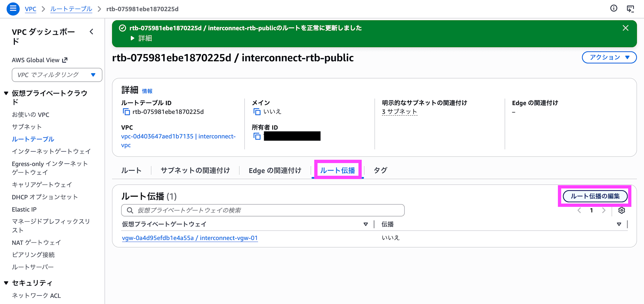The height and width of the screenshot is (304, 644).
Task: Switch to the タグ tab
Action: 380,170
